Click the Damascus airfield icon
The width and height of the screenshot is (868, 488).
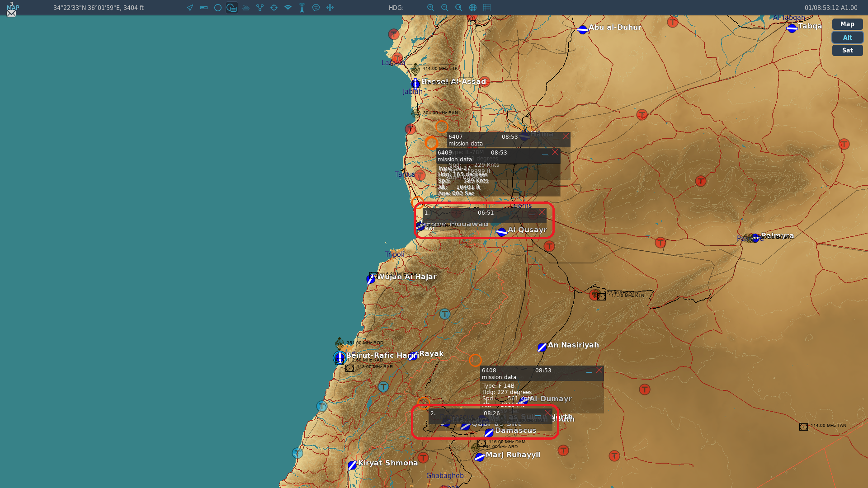(x=489, y=433)
